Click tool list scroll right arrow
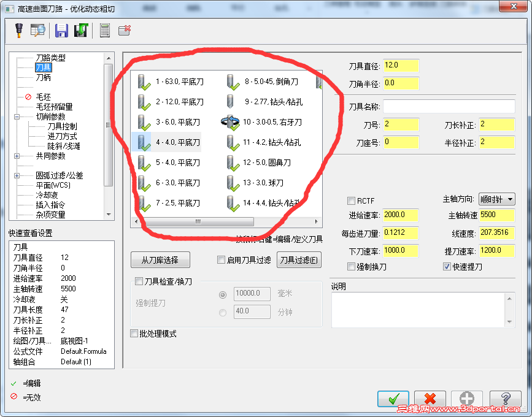Screen dimensions: 532x417 tap(316, 222)
